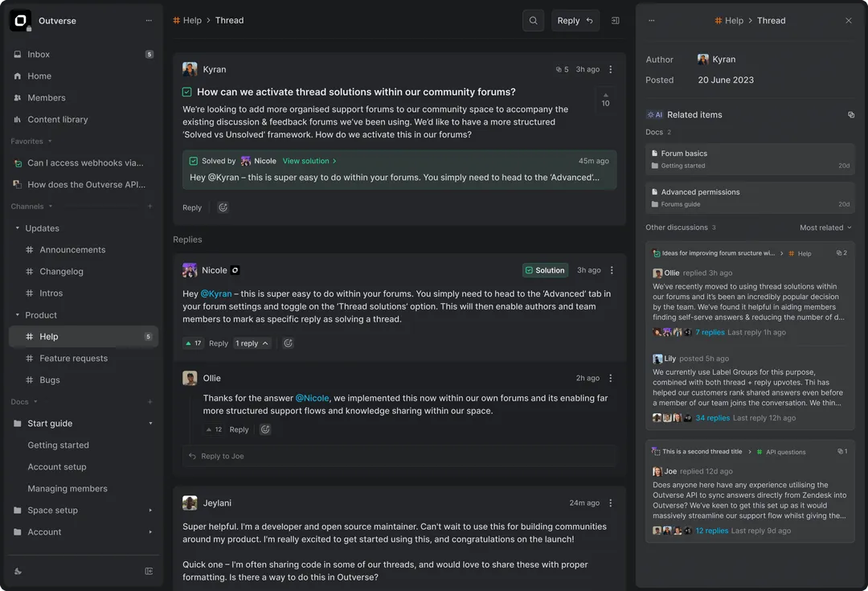Expand the Account folder
This screenshot has height=591, width=868.
pos(150,531)
